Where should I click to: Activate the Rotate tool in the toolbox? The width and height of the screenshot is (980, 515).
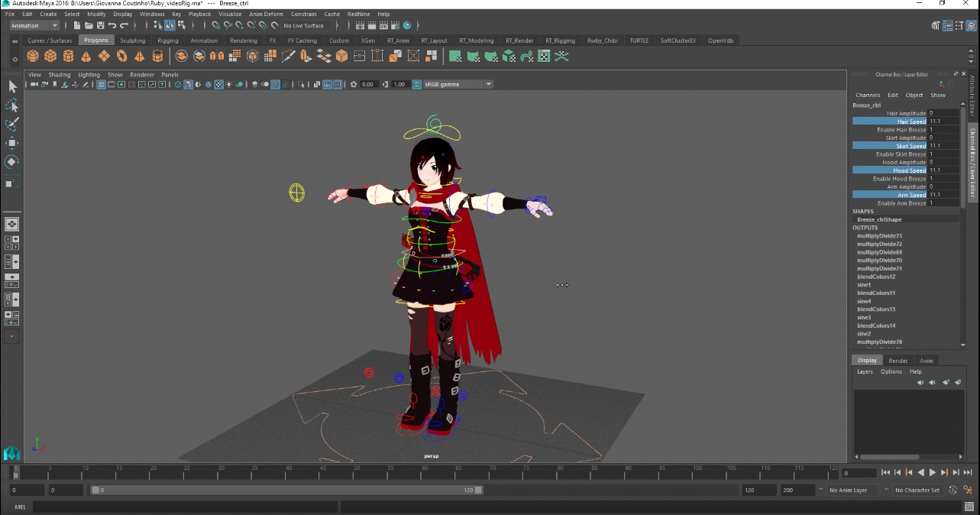[x=12, y=162]
